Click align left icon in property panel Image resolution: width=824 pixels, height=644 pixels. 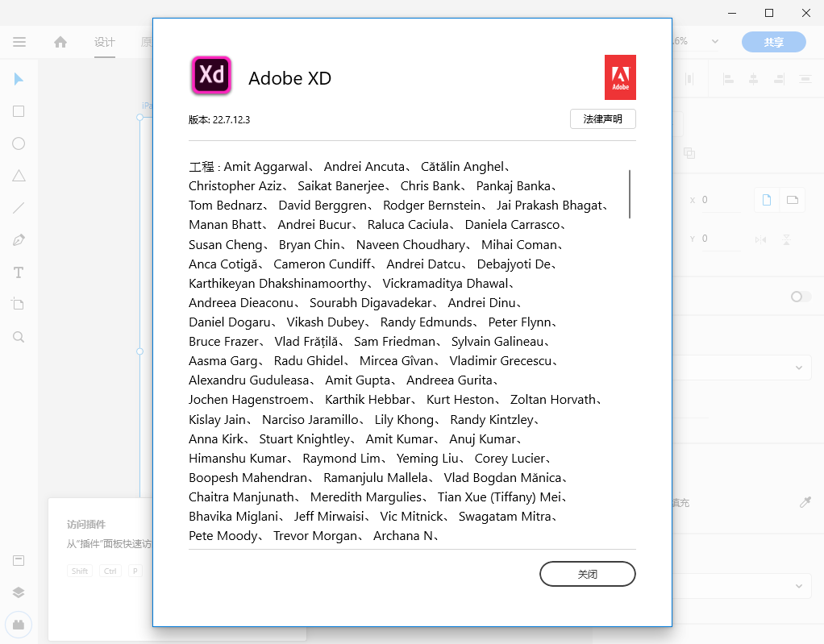(x=728, y=79)
